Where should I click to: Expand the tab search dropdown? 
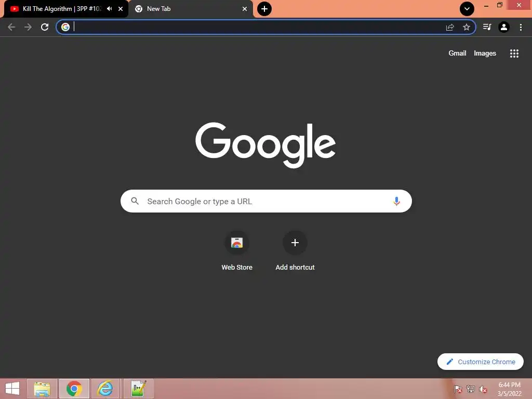[x=467, y=9]
